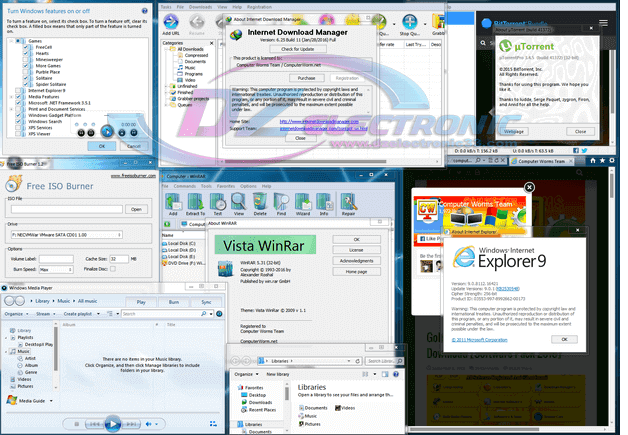This screenshot has width=628, height=435.
Task: Toggle the Windows Search checkbox
Action: click(x=18, y=121)
